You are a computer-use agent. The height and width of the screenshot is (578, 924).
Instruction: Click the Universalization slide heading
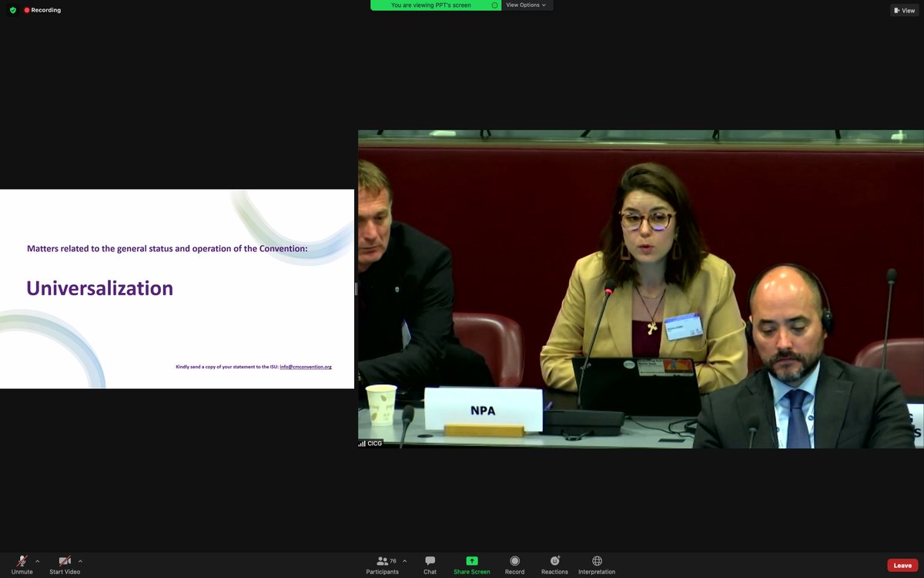pos(100,288)
